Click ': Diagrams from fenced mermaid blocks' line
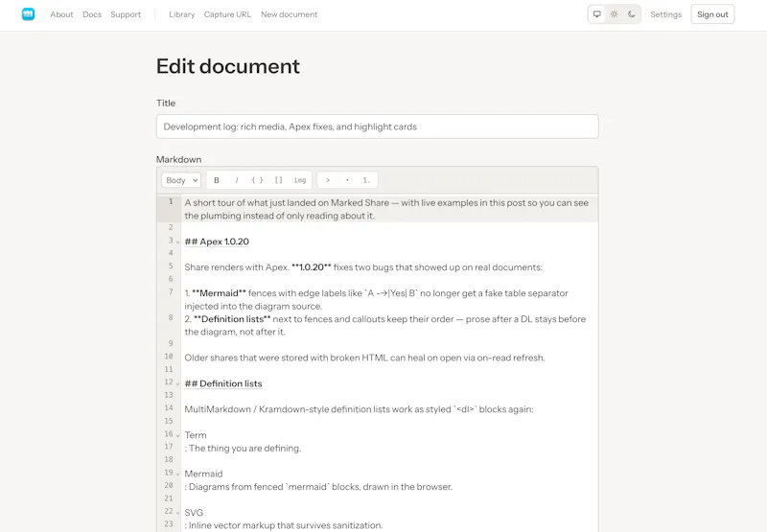The height and width of the screenshot is (532, 767). [318, 487]
